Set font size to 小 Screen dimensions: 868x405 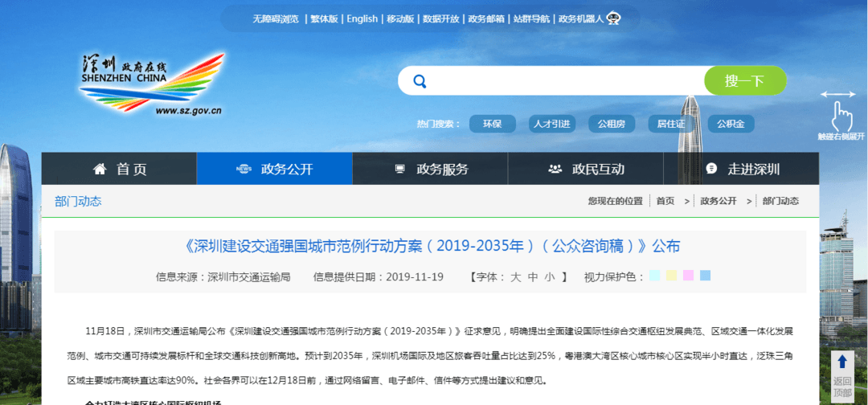coord(549,277)
